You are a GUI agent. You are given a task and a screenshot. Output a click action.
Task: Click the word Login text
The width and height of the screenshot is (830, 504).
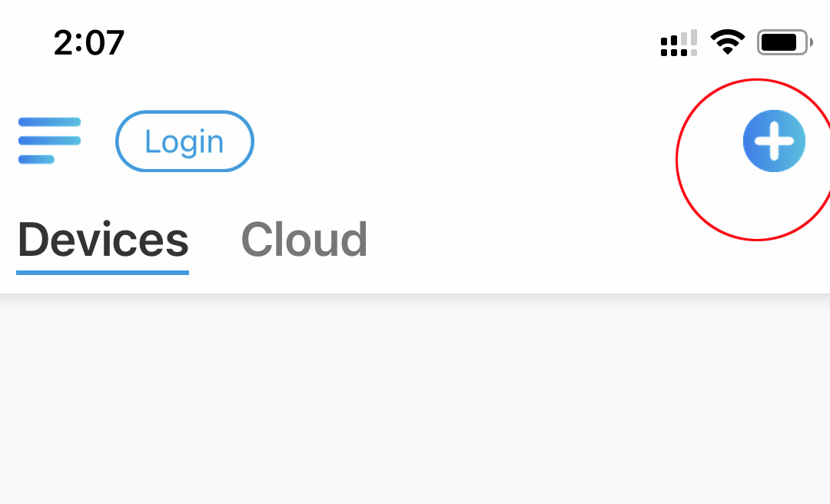pos(184,142)
